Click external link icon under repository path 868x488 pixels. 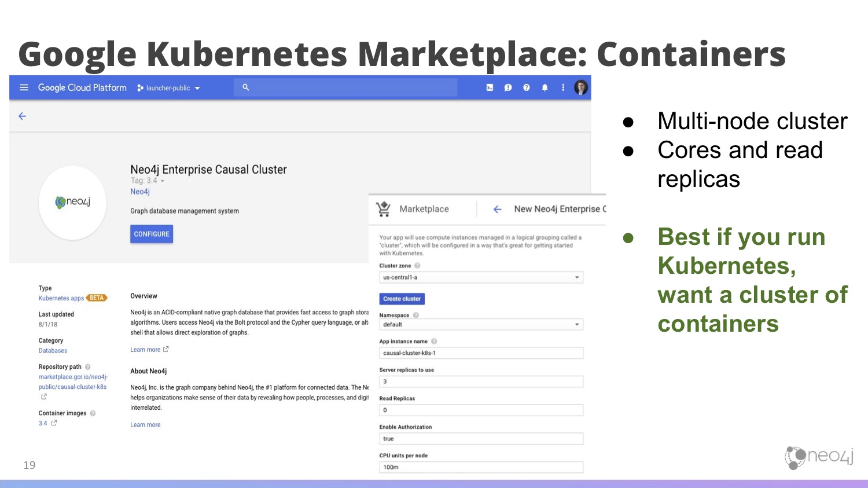click(43, 397)
